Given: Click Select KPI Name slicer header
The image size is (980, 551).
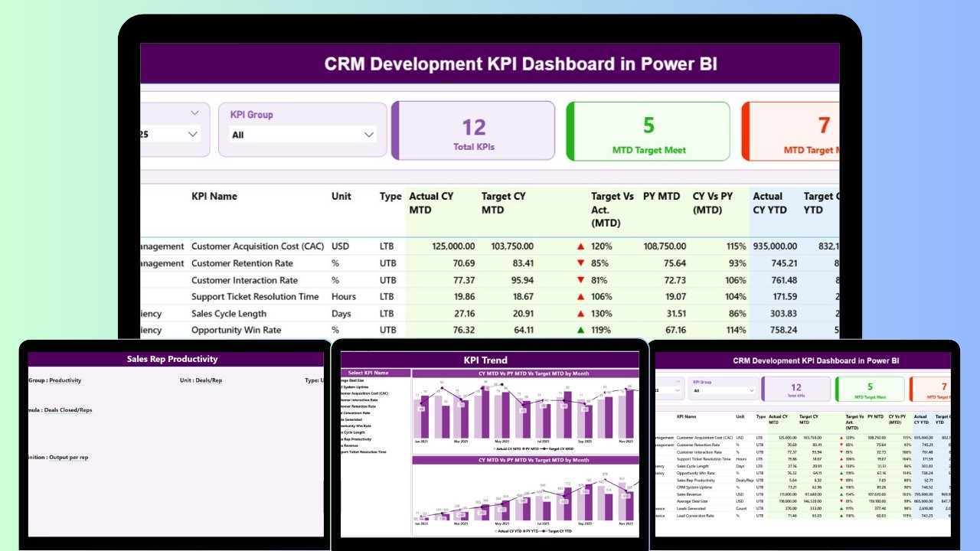Looking at the screenshot, I should (x=375, y=373).
